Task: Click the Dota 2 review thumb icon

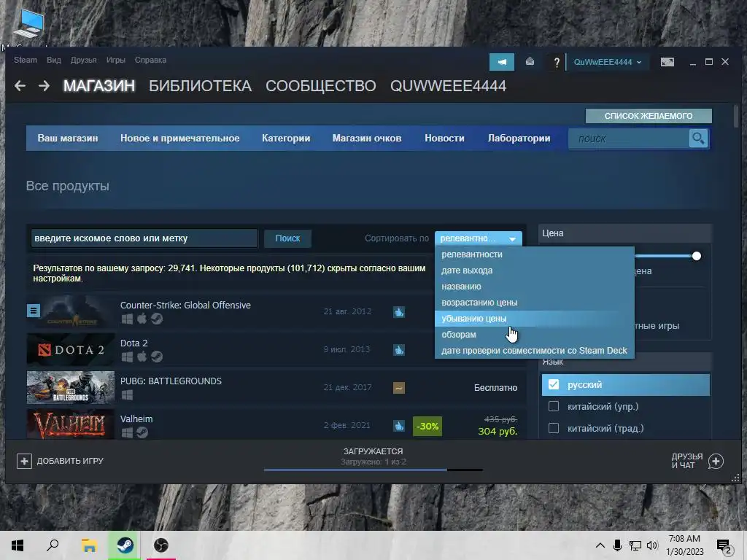Action: click(399, 349)
